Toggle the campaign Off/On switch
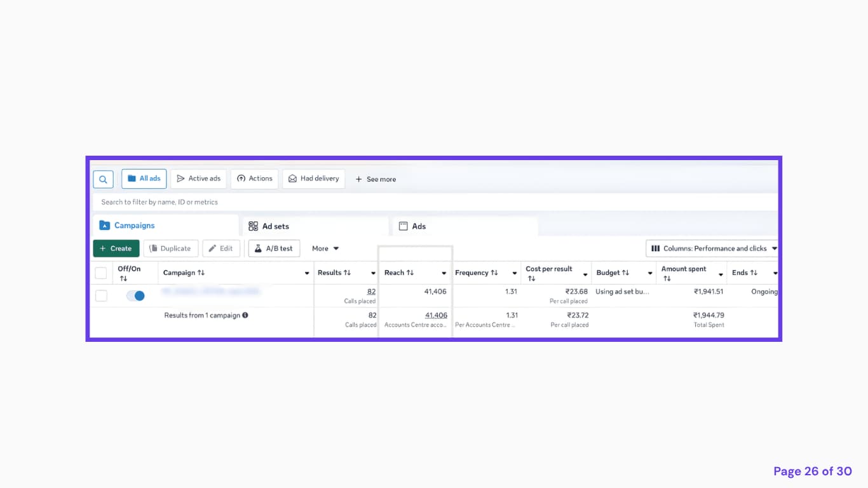Viewport: 868px width, 488px height. 135,295
